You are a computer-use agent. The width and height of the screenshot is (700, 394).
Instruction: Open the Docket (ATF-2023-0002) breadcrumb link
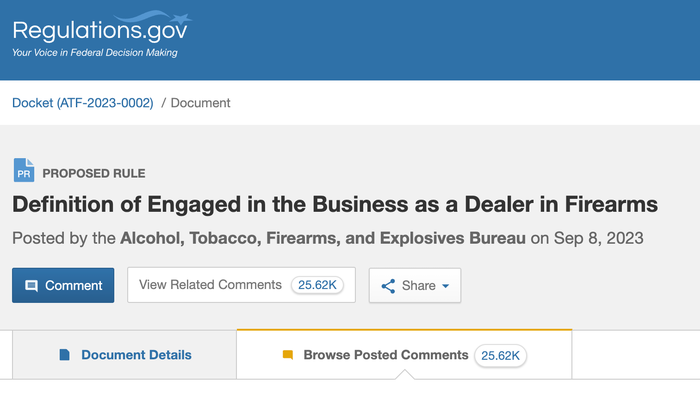(x=83, y=103)
